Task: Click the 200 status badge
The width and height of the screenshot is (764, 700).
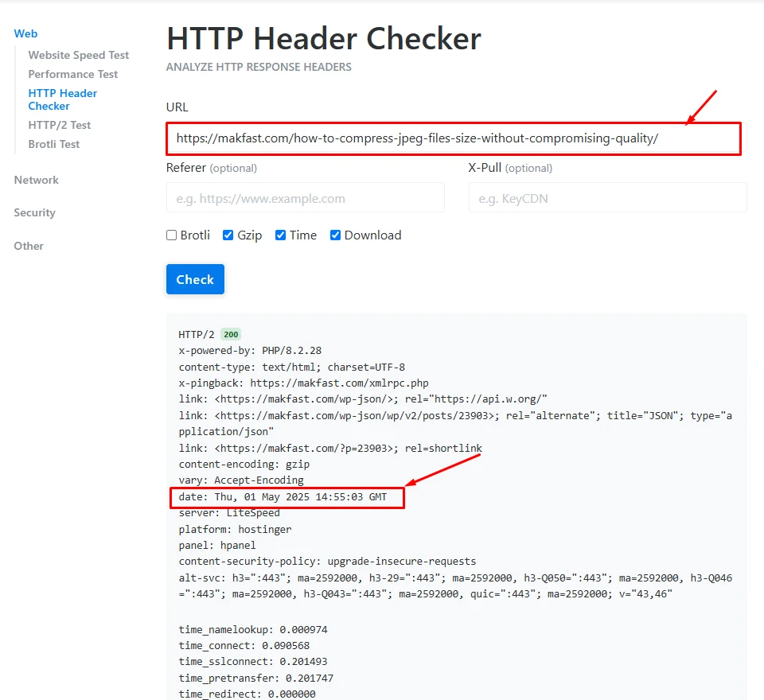Action: (231, 335)
